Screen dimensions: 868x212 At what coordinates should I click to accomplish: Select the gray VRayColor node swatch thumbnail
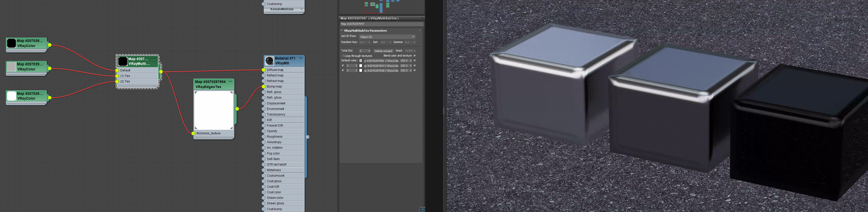click(x=11, y=67)
